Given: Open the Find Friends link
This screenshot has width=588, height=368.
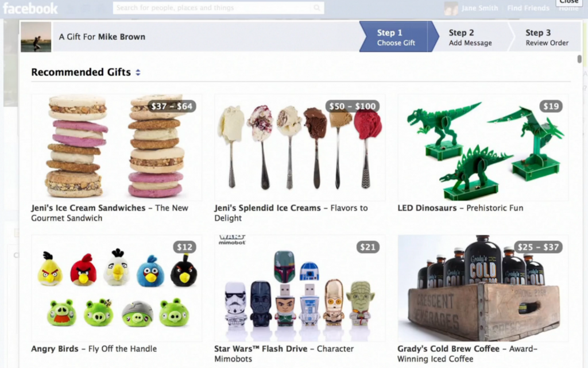Looking at the screenshot, I should pos(528,8).
